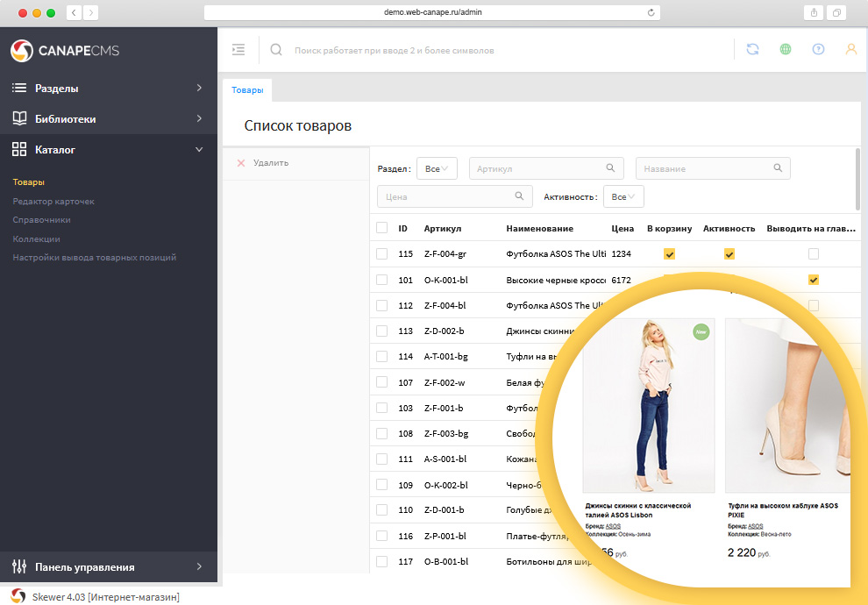868x605 pixels.
Task: Go back with browser back arrow
Action: [74, 12]
